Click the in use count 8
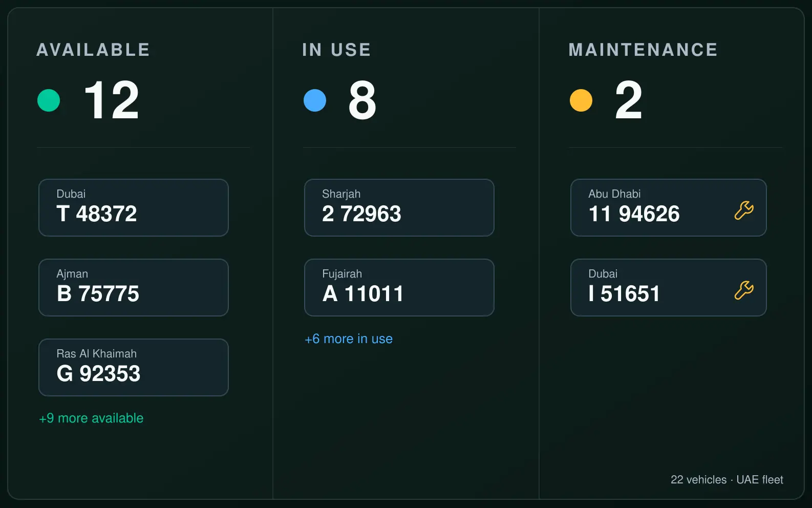The image size is (812, 508). tap(362, 100)
